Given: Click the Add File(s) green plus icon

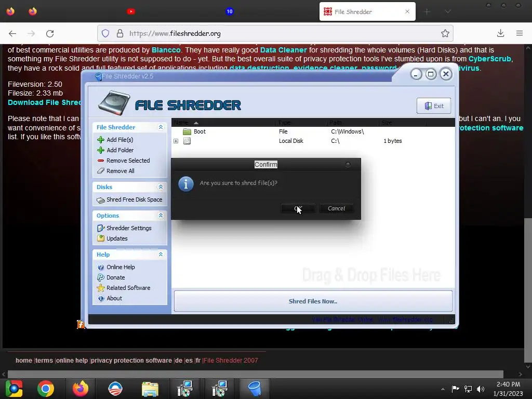Looking at the screenshot, I should [101, 140].
